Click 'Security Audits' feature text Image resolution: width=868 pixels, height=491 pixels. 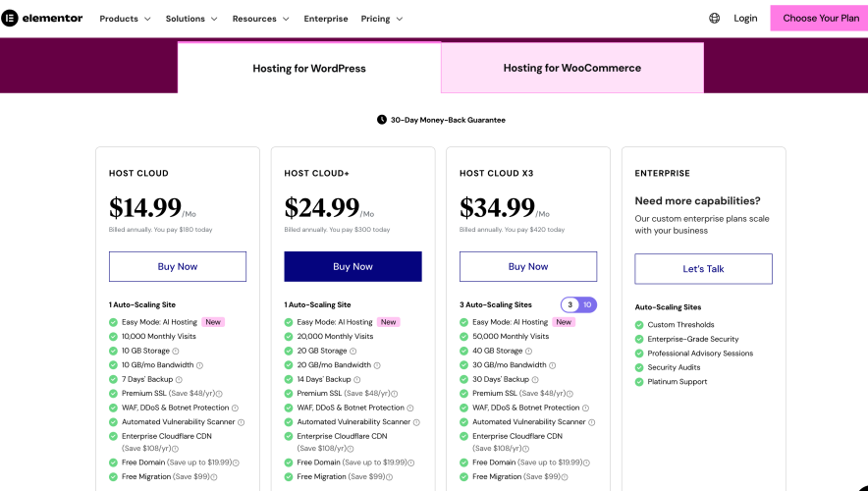[x=674, y=367]
